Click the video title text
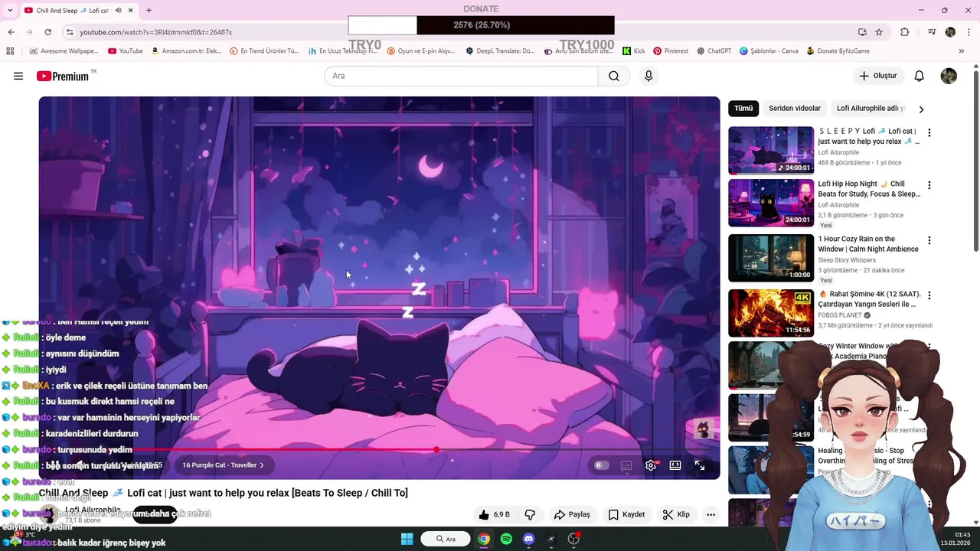 [x=224, y=493]
